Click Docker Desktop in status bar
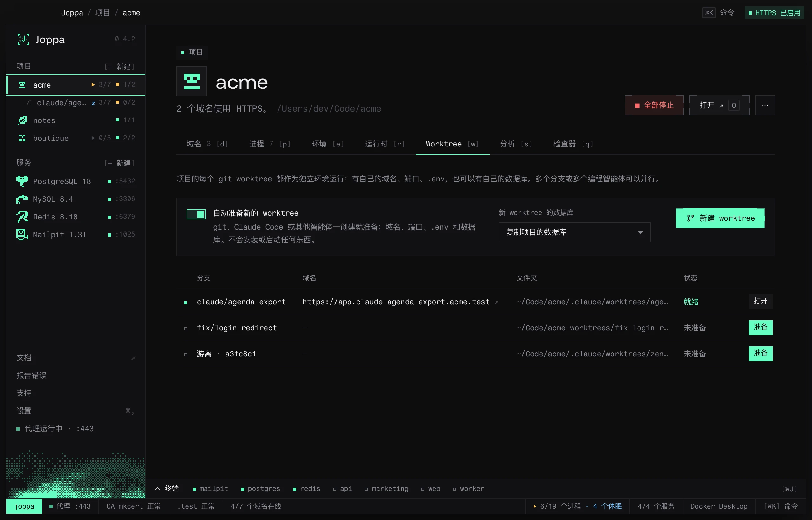 719,506
